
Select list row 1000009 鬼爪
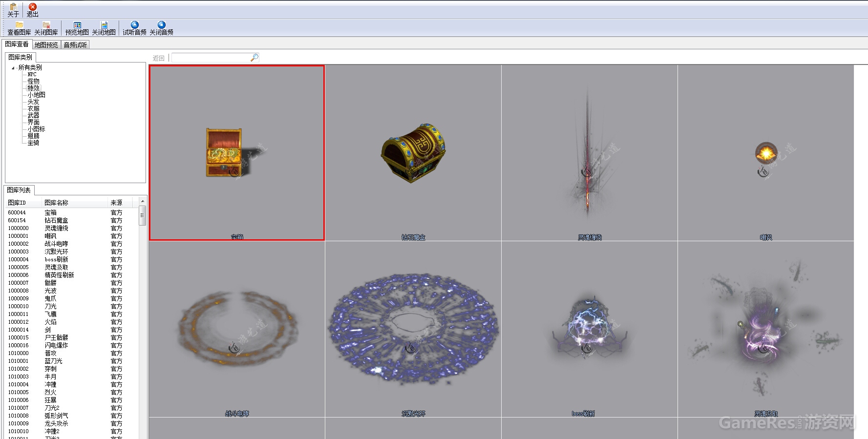72,298
